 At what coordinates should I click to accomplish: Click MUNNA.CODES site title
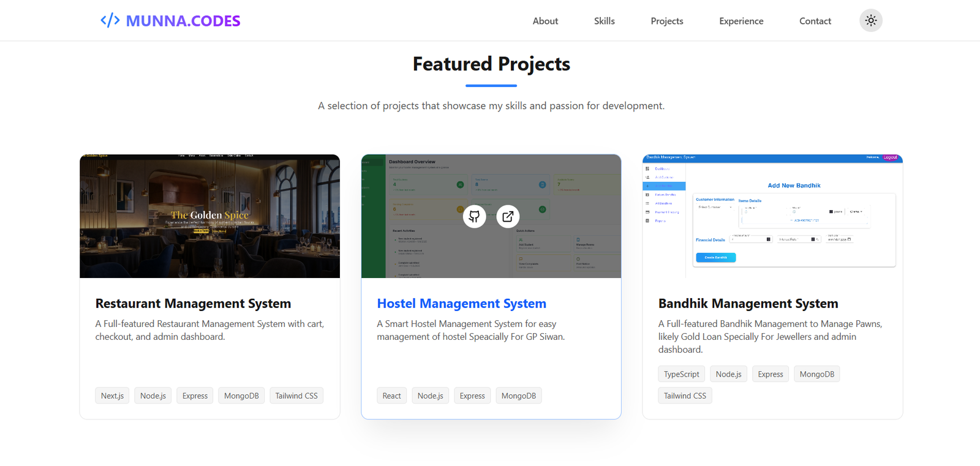tap(183, 21)
